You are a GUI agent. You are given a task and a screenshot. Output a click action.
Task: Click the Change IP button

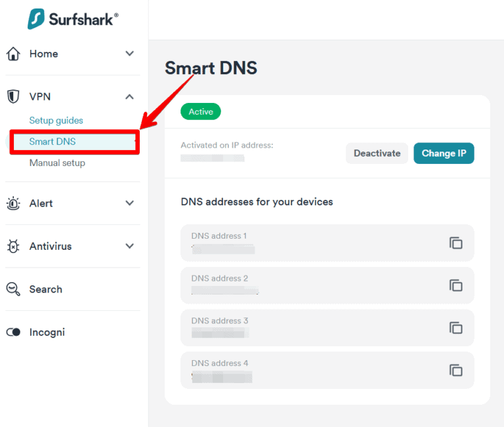[444, 153]
